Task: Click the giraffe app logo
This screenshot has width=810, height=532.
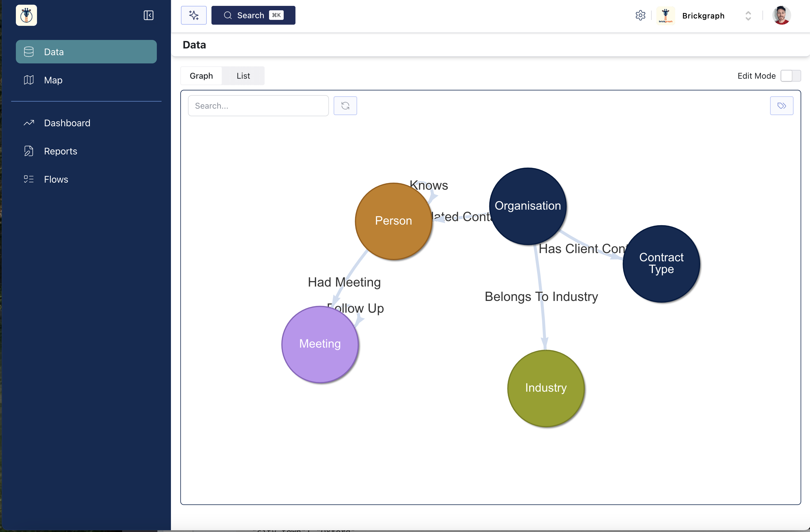Action: click(26, 15)
